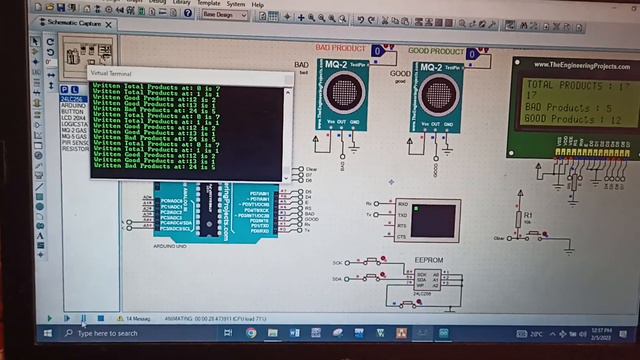640x360 pixels.
Task: Open Task View on the taskbar
Action: [x=228, y=333]
